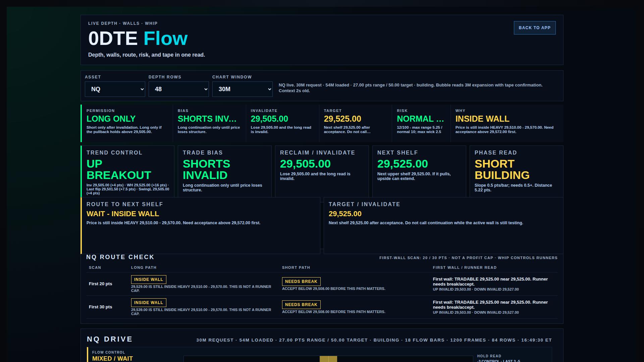Click the FIRST-WALL SCAN: 20 / 30 PTS note

pyautogui.click(x=468, y=258)
